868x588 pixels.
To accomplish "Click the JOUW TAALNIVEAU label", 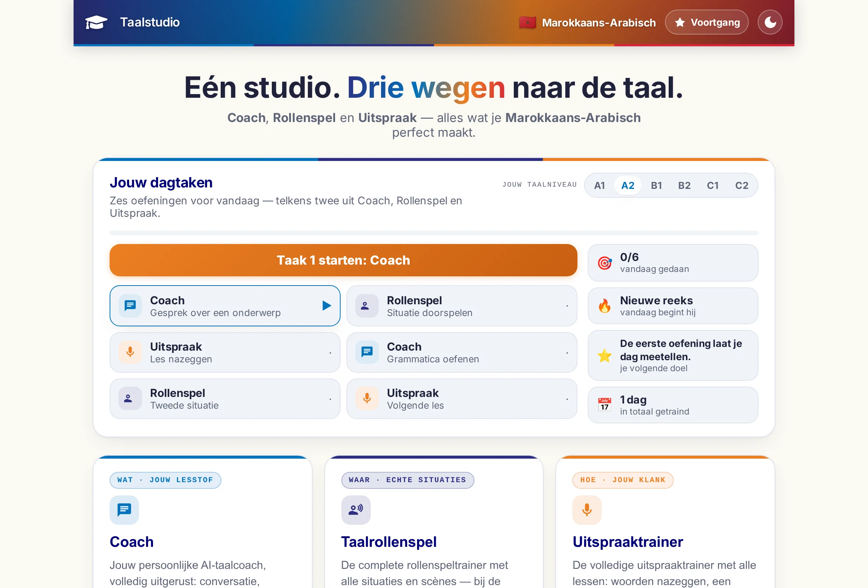I will [x=539, y=184].
